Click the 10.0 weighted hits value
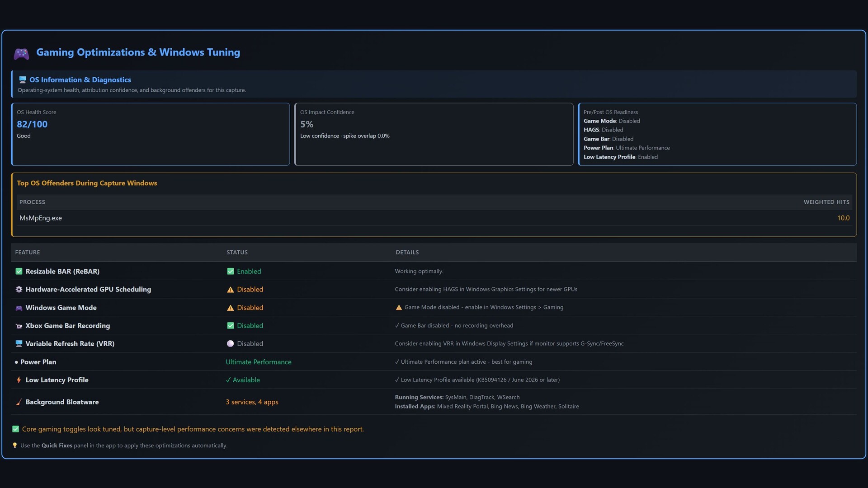The image size is (868, 488). pyautogui.click(x=843, y=218)
